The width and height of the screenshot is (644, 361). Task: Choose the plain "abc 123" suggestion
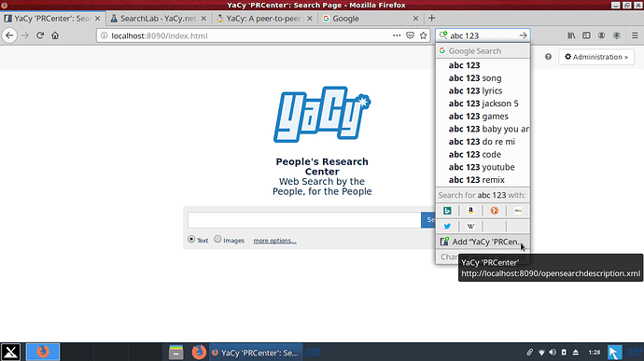pos(483,65)
